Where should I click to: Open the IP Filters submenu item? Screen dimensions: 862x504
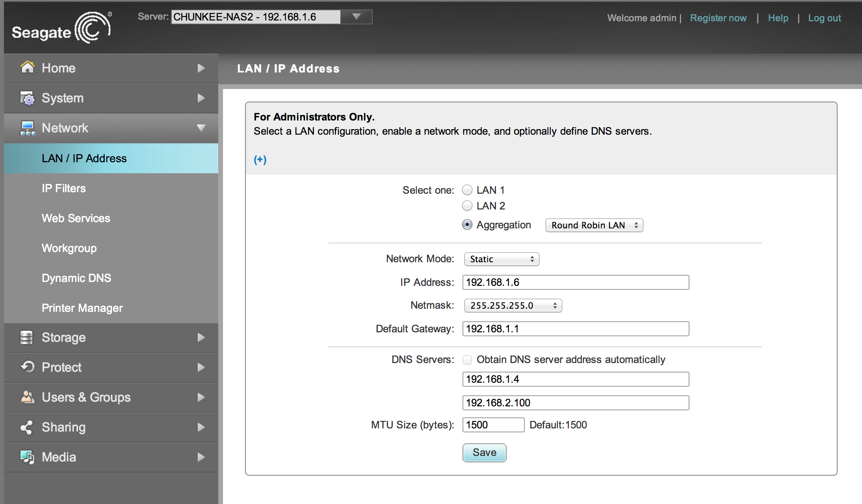point(64,188)
